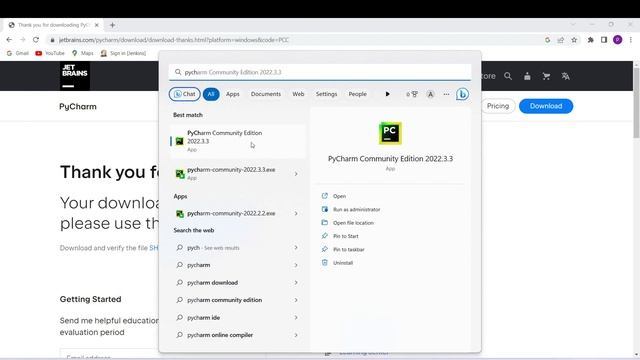The height and width of the screenshot is (360, 640).
Task: Click Uninstall in the app actions
Action: 342,263
